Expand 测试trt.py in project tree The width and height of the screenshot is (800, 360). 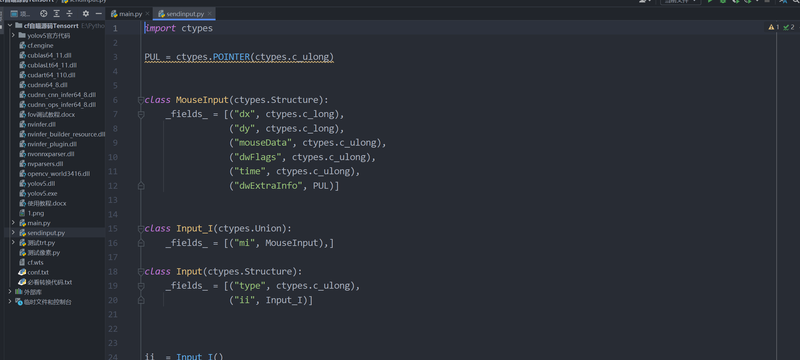click(x=13, y=243)
